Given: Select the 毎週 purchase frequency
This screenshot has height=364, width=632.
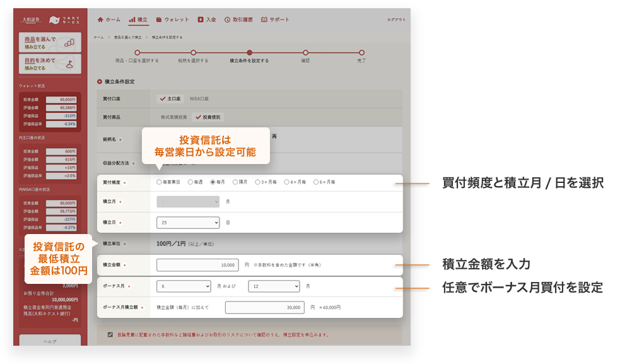Looking at the screenshot, I should tap(190, 182).
